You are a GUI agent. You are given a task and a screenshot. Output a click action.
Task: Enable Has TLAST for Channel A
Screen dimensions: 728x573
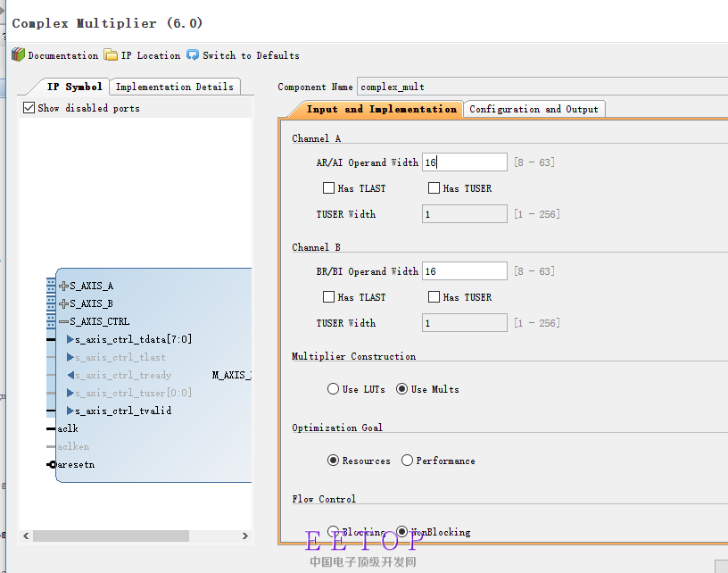(328, 188)
